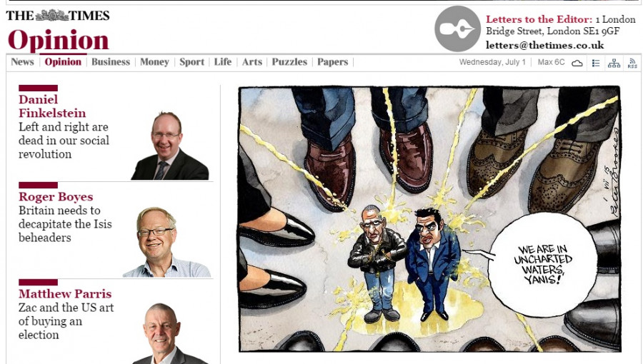Open the Peter Brookes cartoon image

tap(429, 218)
